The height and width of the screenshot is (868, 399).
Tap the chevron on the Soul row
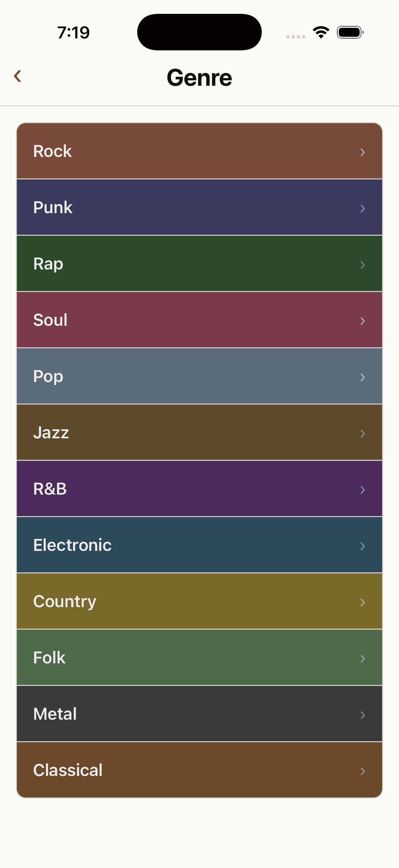pyautogui.click(x=363, y=321)
